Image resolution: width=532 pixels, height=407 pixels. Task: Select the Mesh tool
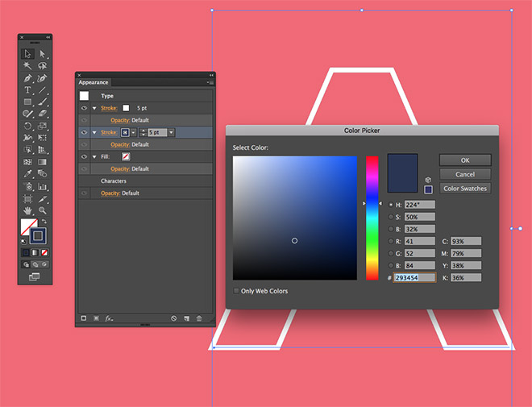click(x=27, y=162)
